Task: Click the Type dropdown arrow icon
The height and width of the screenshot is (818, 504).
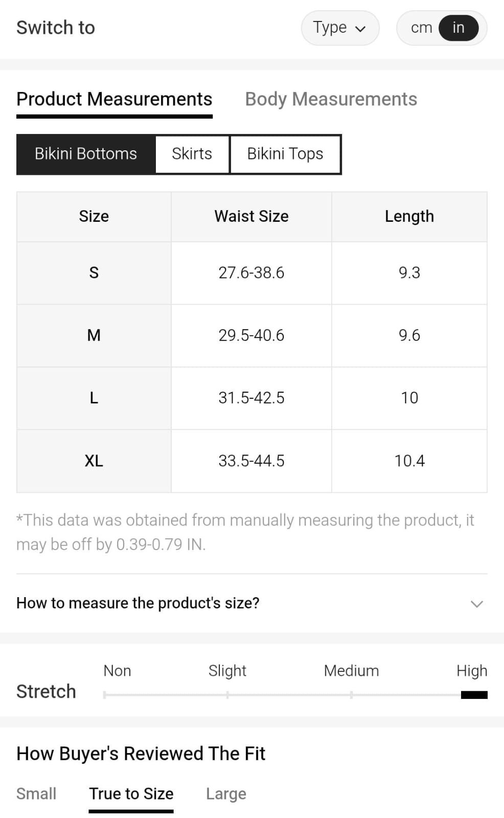Action: click(x=360, y=29)
